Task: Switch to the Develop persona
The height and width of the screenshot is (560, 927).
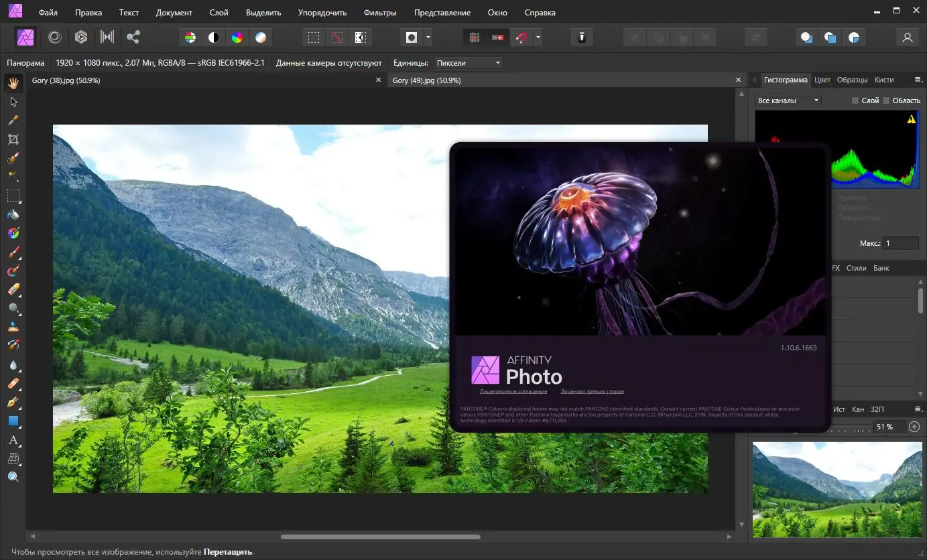Action: coord(81,38)
